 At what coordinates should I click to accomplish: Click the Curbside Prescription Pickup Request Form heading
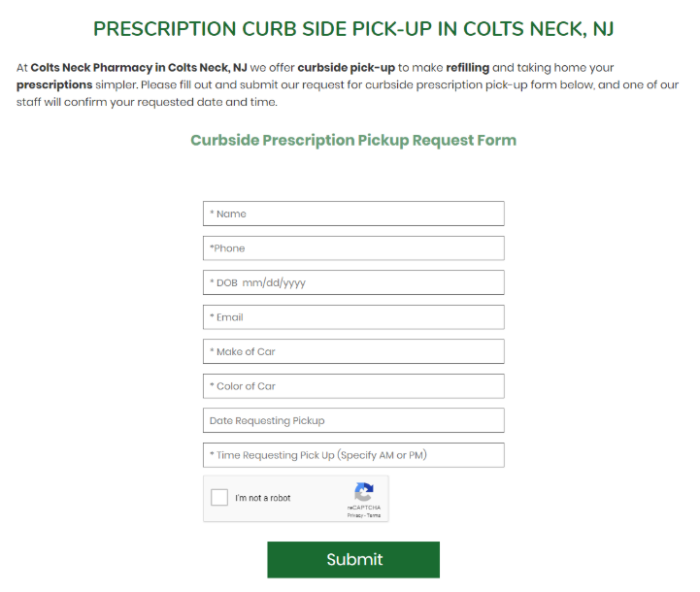click(x=353, y=140)
